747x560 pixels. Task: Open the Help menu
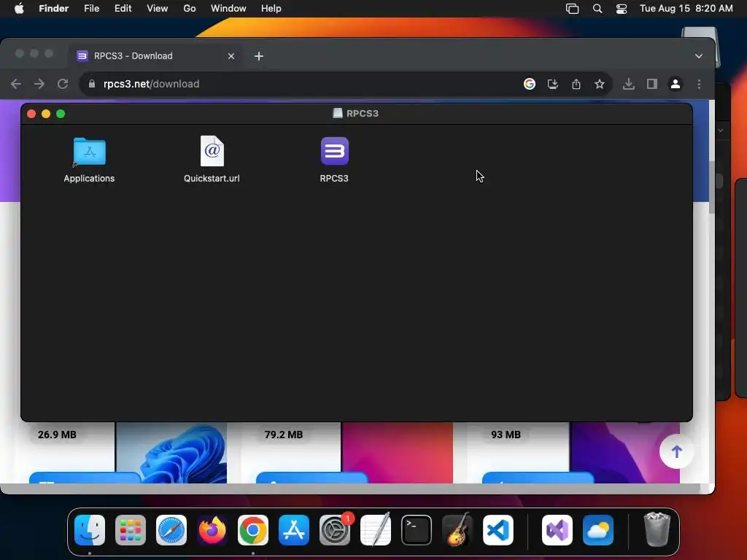pyautogui.click(x=271, y=9)
